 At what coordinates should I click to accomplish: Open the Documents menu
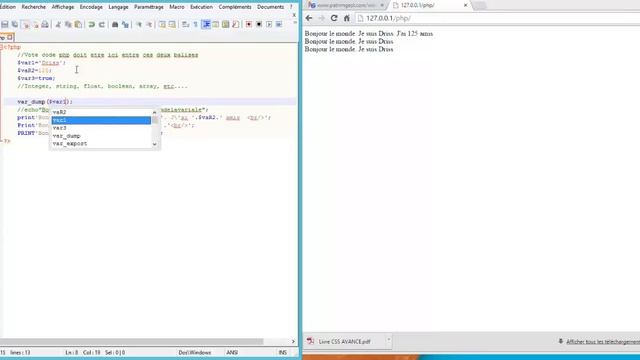tap(270, 7)
